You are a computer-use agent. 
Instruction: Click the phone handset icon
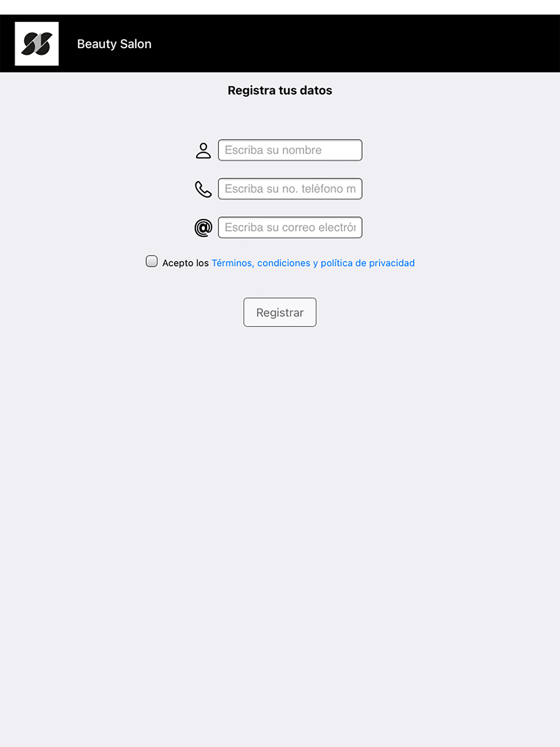203,189
